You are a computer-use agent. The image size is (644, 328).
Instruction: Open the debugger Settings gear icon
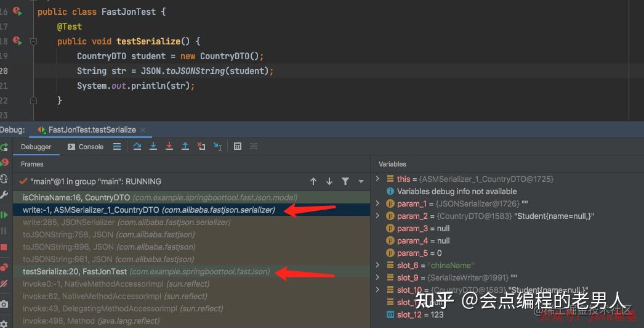point(4,324)
